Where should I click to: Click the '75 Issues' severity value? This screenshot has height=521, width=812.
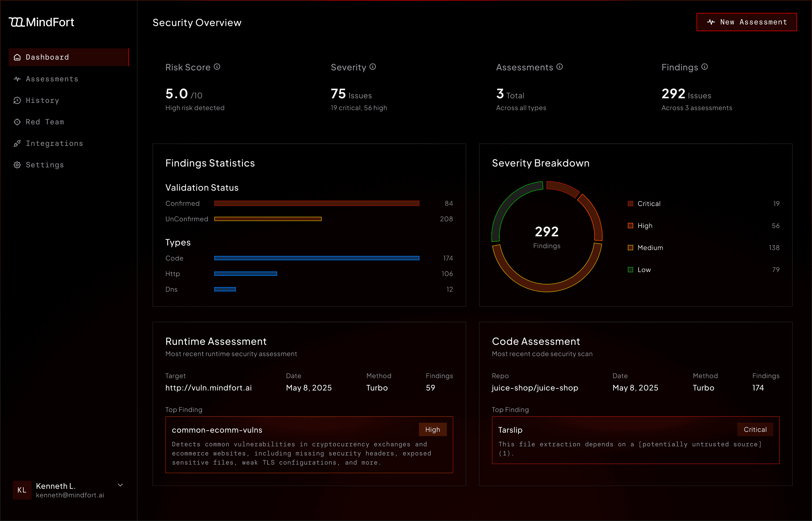[x=351, y=94]
